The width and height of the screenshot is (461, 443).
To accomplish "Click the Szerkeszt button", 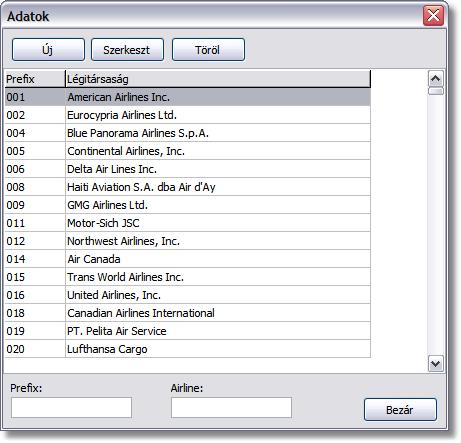I will point(127,50).
